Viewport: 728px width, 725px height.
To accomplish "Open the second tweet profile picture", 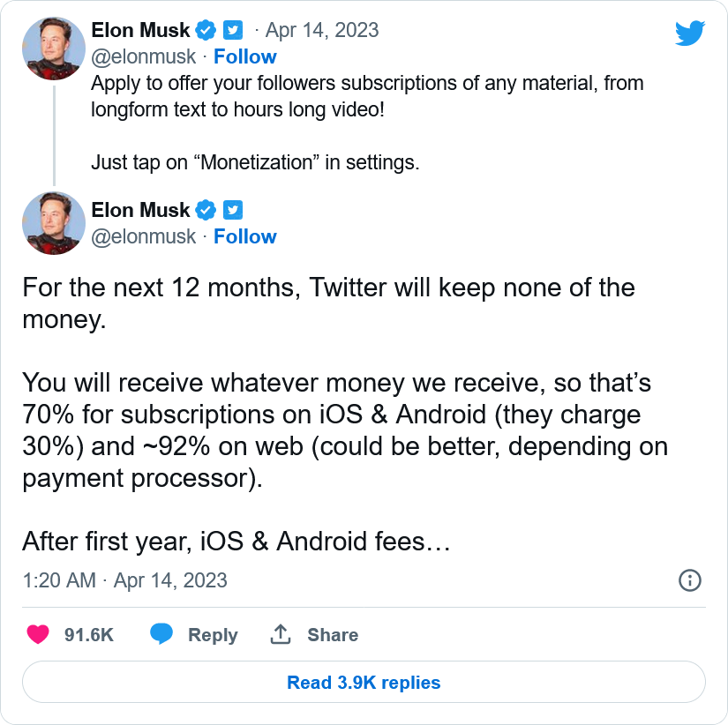I will [54, 224].
